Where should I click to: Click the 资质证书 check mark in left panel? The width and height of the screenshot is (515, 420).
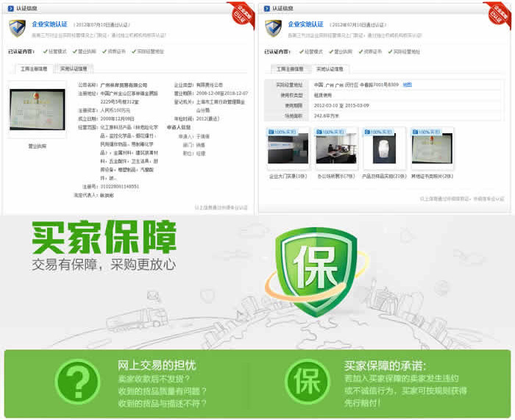point(104,51)
